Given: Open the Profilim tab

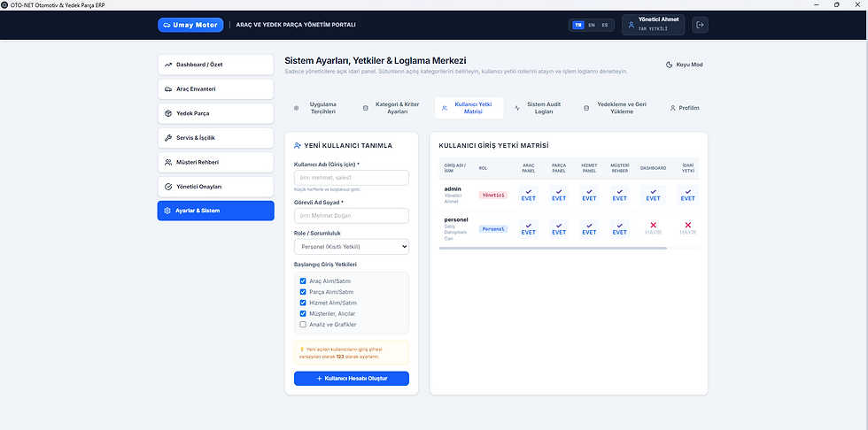Looking at the screenshot, I should point(685,108).
